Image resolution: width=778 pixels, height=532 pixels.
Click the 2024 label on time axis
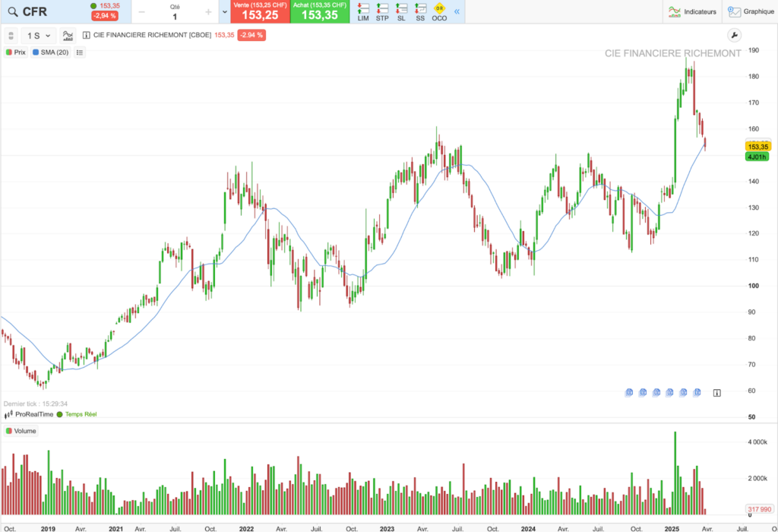click(528, 528)
